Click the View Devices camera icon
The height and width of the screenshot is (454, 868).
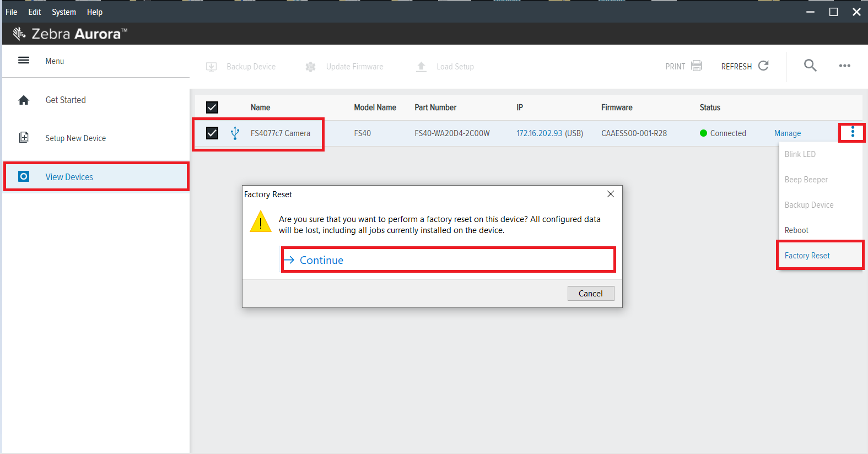tap(24, 176)
